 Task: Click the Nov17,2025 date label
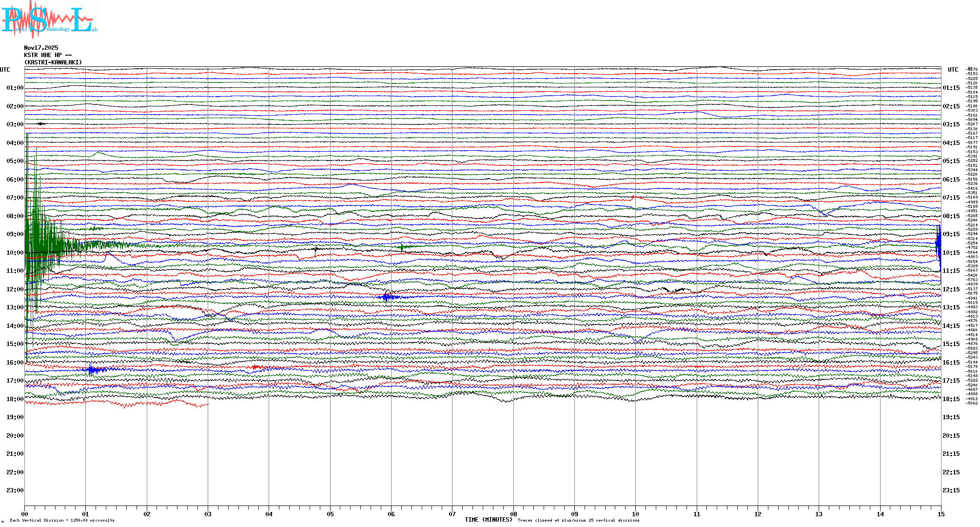point(41,48)
